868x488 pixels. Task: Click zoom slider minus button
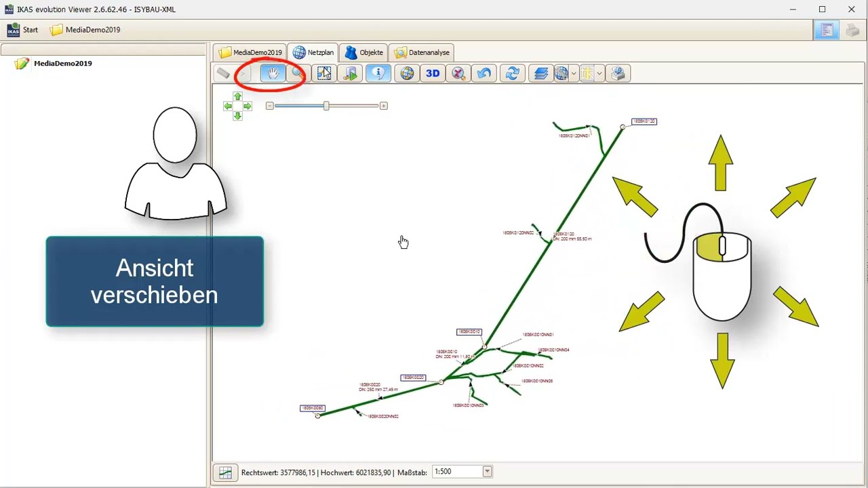[269, 106]
